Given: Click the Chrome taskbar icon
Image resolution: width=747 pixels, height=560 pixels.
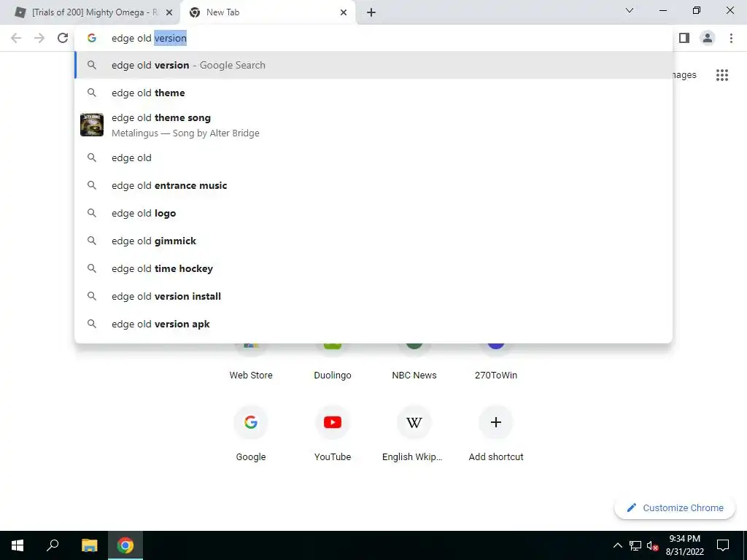Looking at the screenshot, I should [x=125, y=545].
